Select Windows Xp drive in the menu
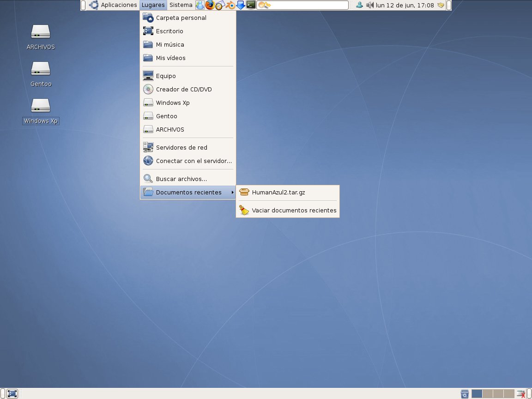532x399 pixels. pos(188,103)
